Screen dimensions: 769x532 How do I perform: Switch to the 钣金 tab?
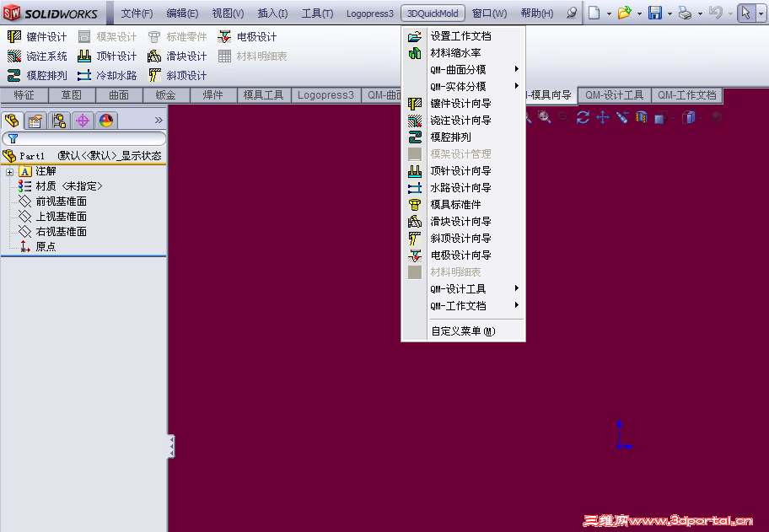tap(166, 95)
